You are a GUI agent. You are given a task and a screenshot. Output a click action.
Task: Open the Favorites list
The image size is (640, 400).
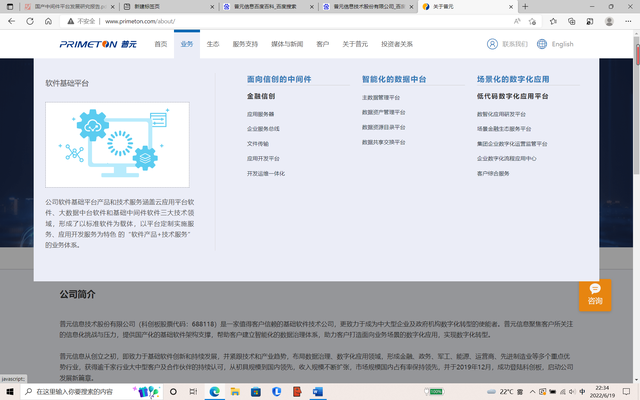pos(553,21)
